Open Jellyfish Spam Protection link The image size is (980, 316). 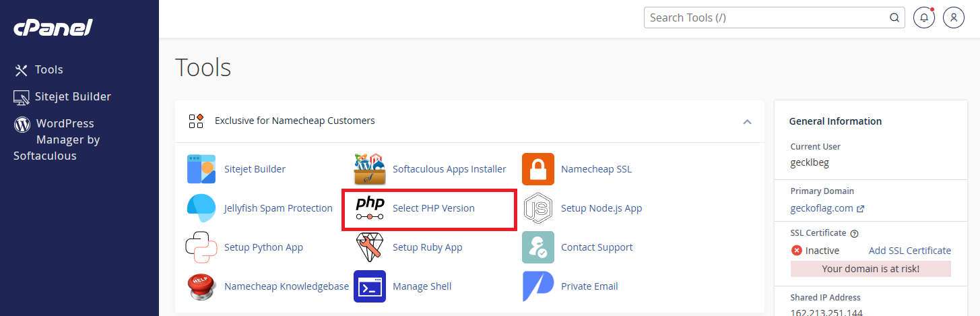coord(278,208)
